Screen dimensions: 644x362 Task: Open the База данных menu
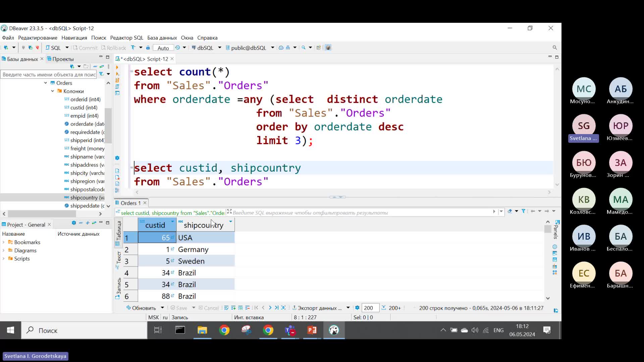click(162, 38)
